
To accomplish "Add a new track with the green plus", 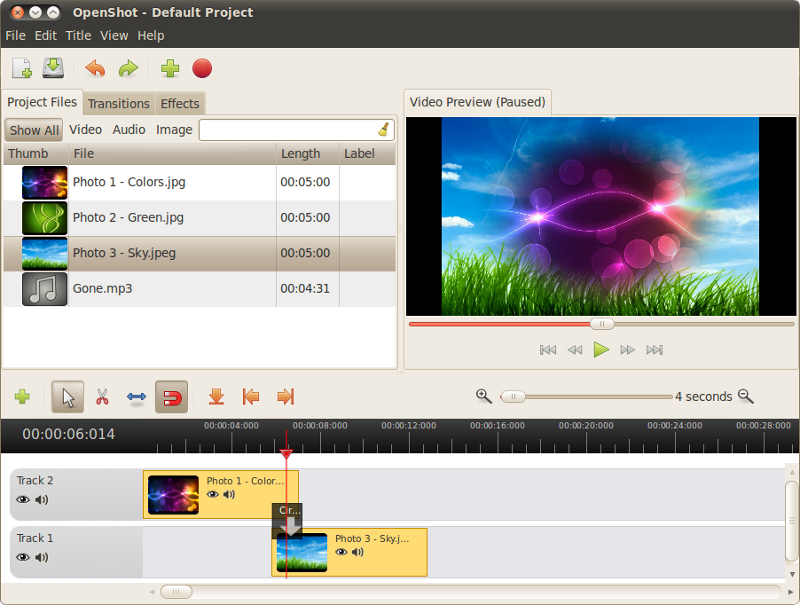I will [22, 396].
